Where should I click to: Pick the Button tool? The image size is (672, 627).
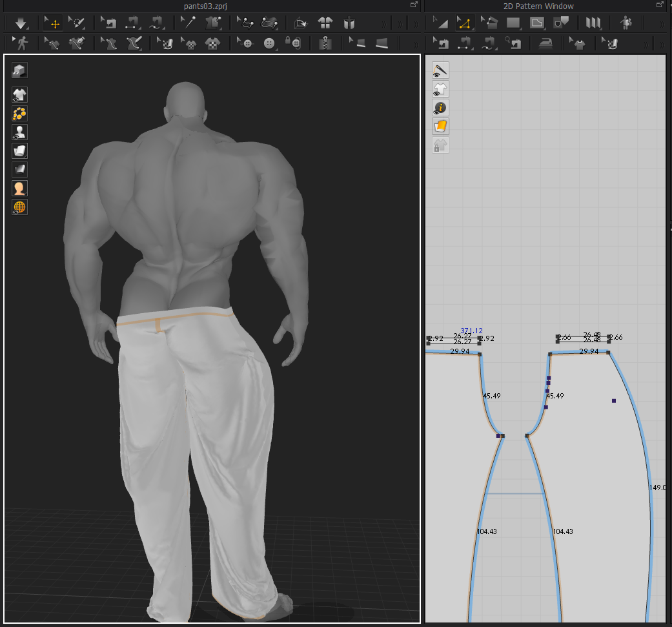pyautogui.click(x=270, y=43)
